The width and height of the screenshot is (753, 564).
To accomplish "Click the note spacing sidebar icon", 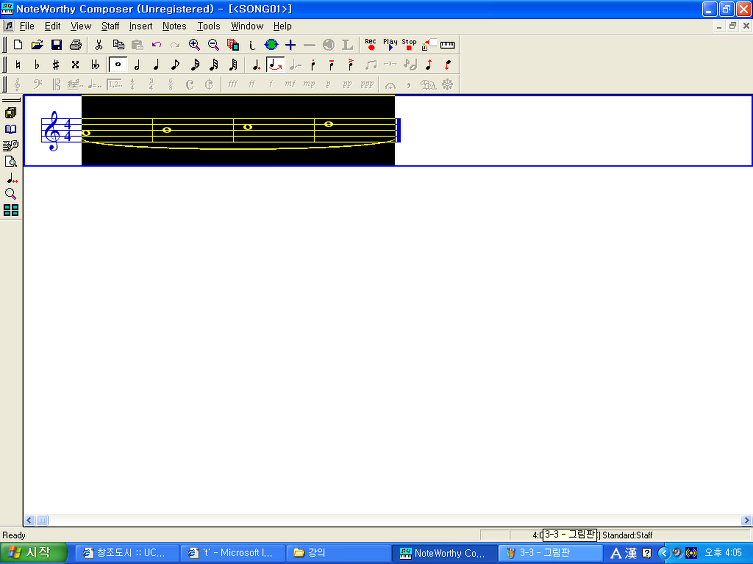I will [x=12, y=178].
